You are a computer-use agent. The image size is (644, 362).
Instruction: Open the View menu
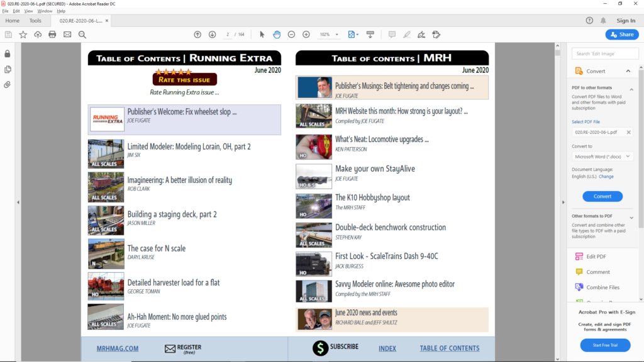click(x=28, y=11)
